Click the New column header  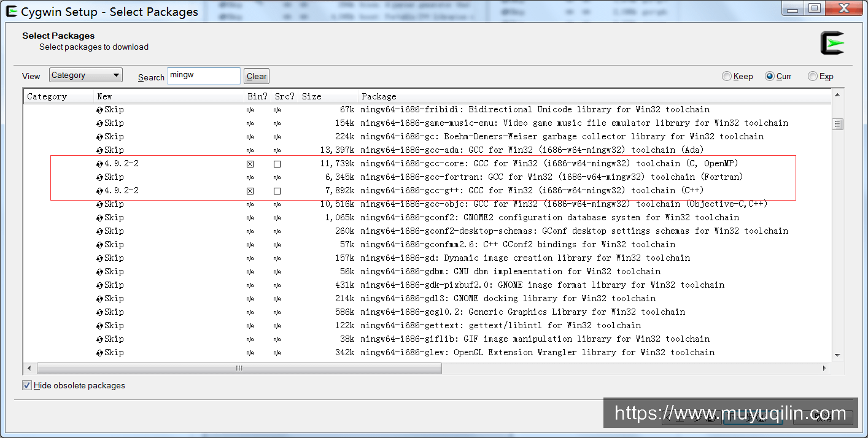point(169,96)
